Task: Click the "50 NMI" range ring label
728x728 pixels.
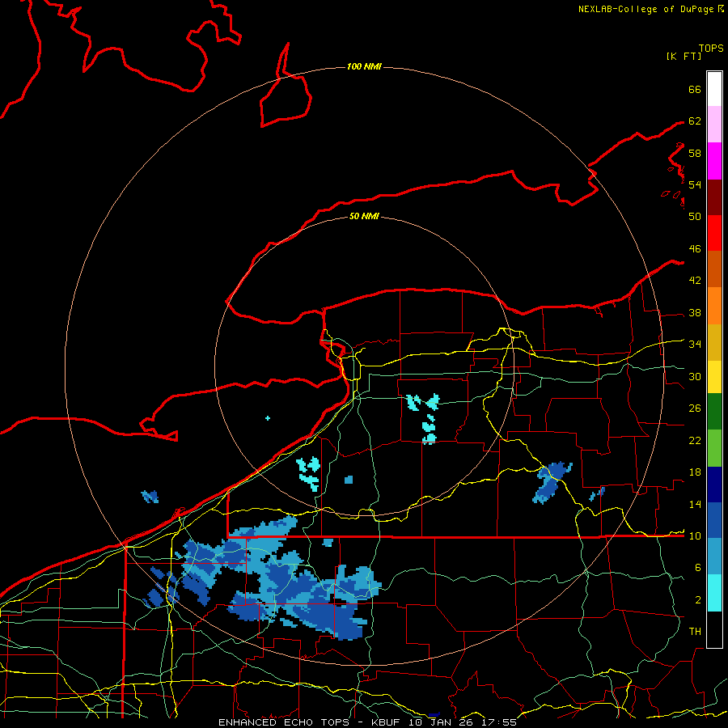Action: point(364,216)
